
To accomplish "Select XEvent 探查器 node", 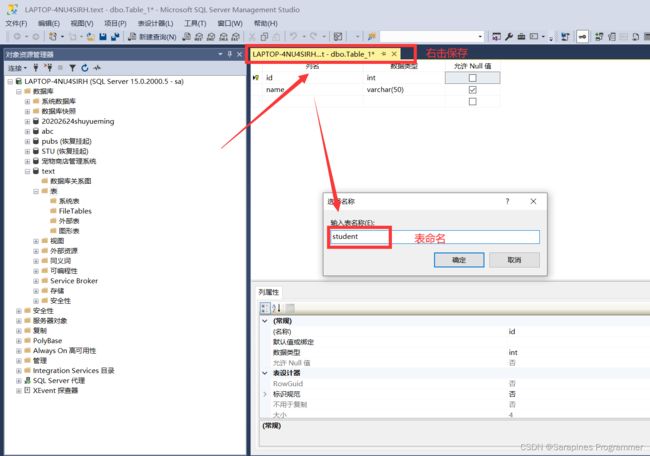I will (x=55, y=391).
